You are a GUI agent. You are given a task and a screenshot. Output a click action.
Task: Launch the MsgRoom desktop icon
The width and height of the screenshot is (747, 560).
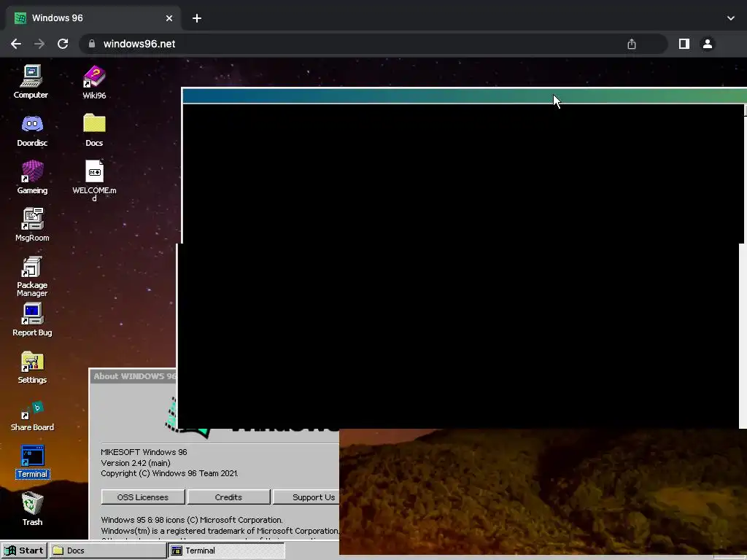tap(32, 225)
